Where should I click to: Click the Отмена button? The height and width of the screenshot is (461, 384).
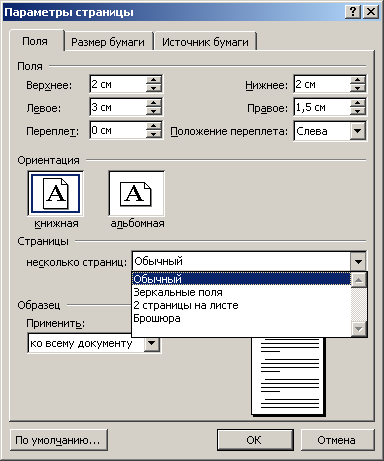point(337,440)
